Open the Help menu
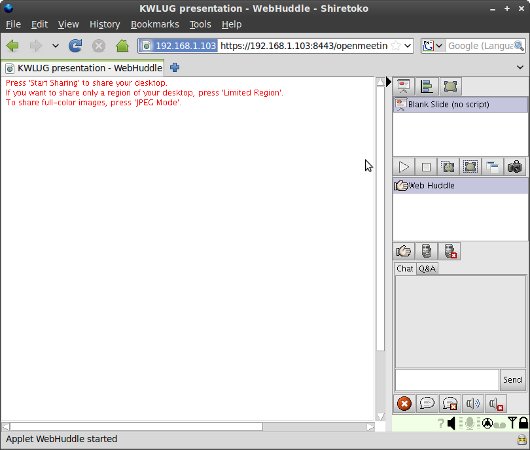Screen dimensions: 530x450 232,24
